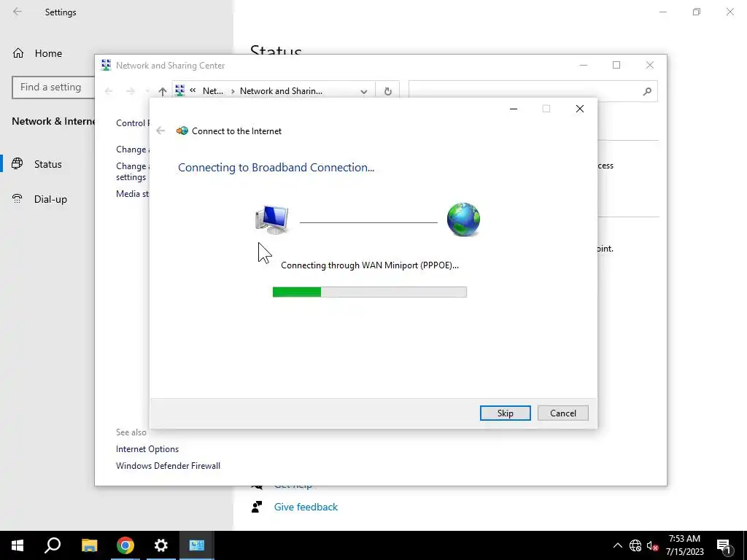Select Net... breadcrumb in address bar
Viewport: 747px width, 560px height.
213,91
